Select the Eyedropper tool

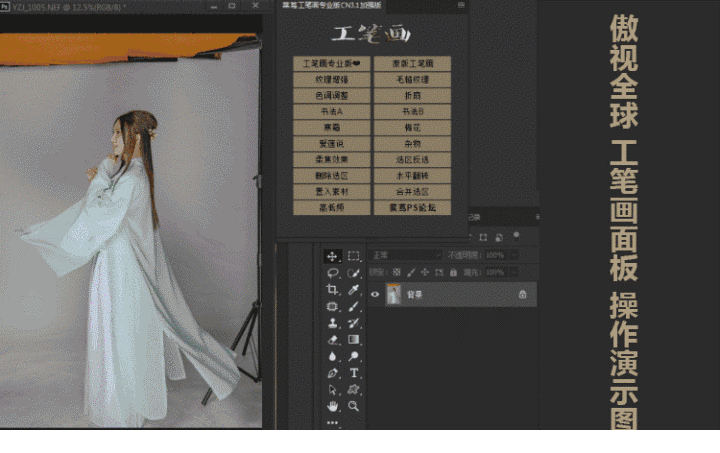point(354,290)
